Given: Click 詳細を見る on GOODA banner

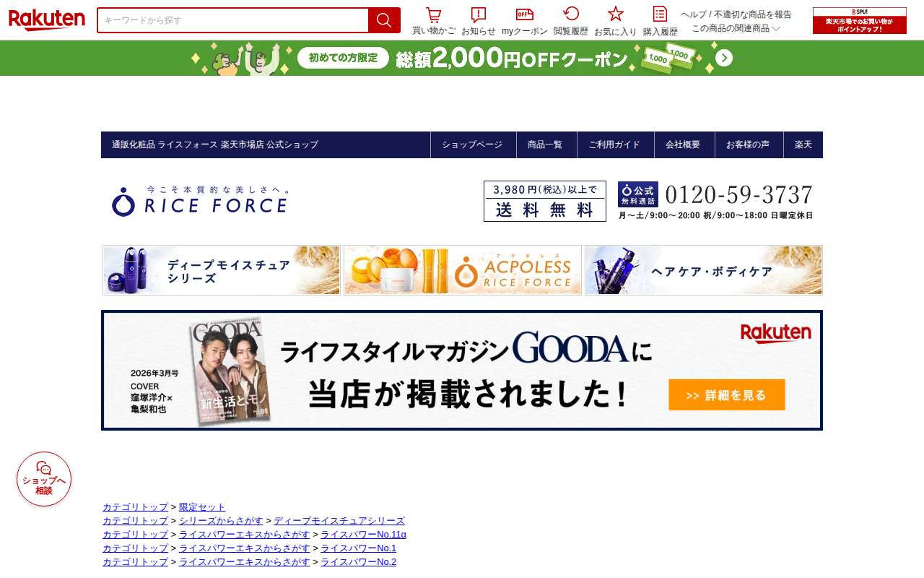Looking at the screenshot, I should coord(726,394).
